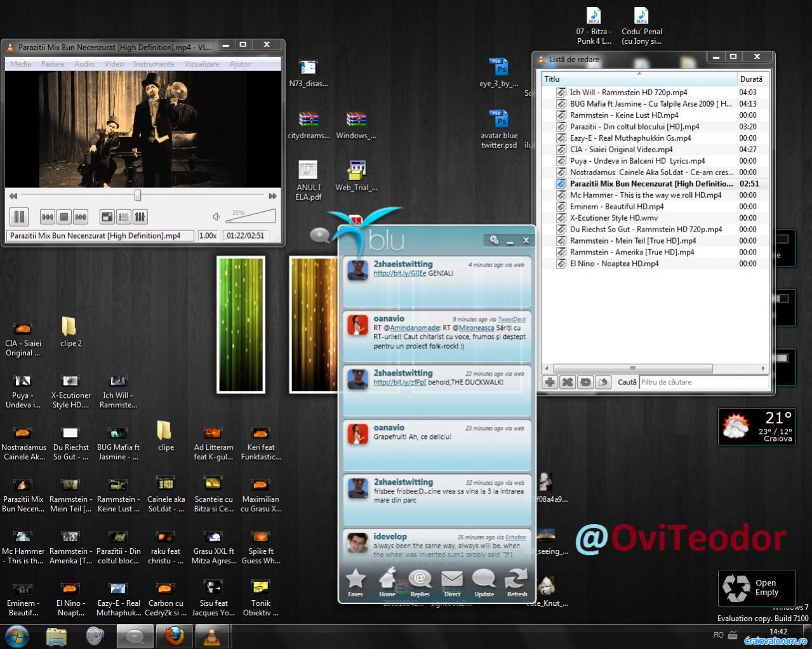Open the Vizualizare menu in VLC

pyautogui.click(x=202, y=64)
